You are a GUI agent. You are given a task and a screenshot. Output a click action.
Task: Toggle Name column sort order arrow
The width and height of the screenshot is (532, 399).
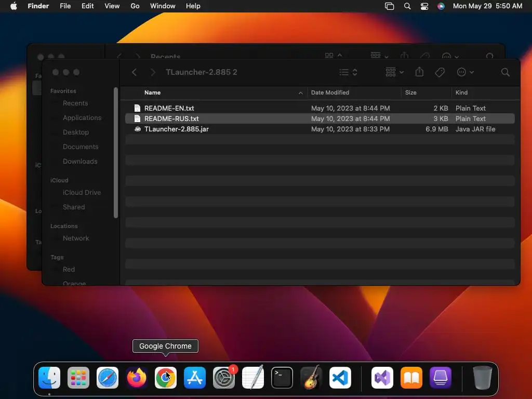(300, 93)
